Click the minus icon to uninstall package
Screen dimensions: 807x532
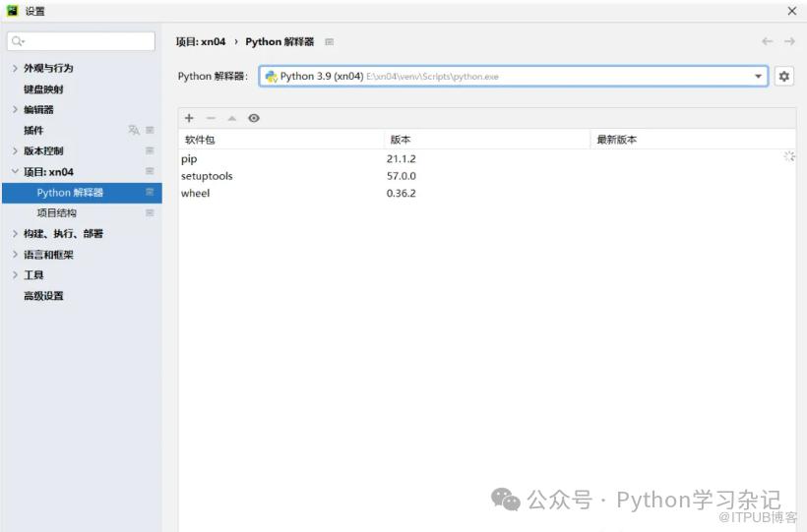click(211, 118)
